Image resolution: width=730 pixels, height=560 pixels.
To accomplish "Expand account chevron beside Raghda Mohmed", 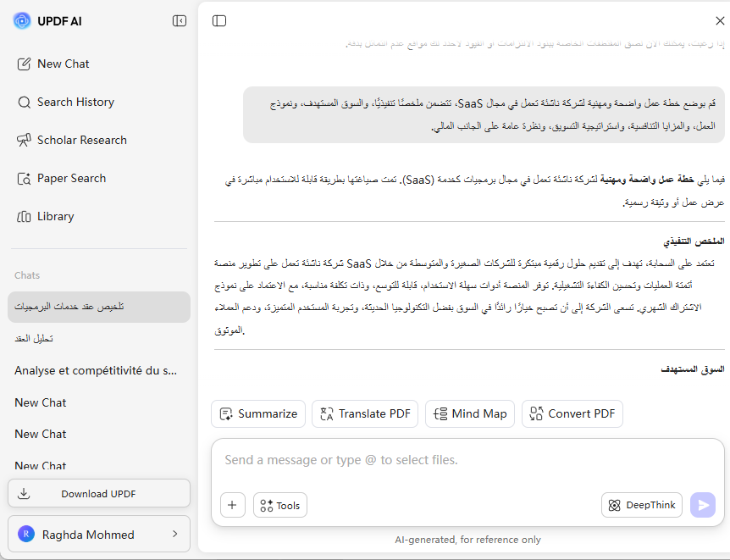I will tap(175, 534).
